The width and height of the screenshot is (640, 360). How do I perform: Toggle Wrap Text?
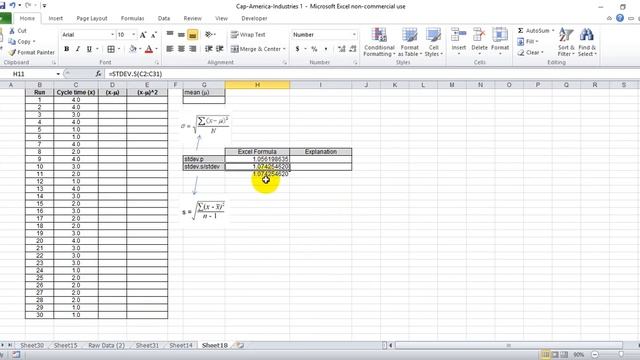pyautogui.click(x=248, y=35)
